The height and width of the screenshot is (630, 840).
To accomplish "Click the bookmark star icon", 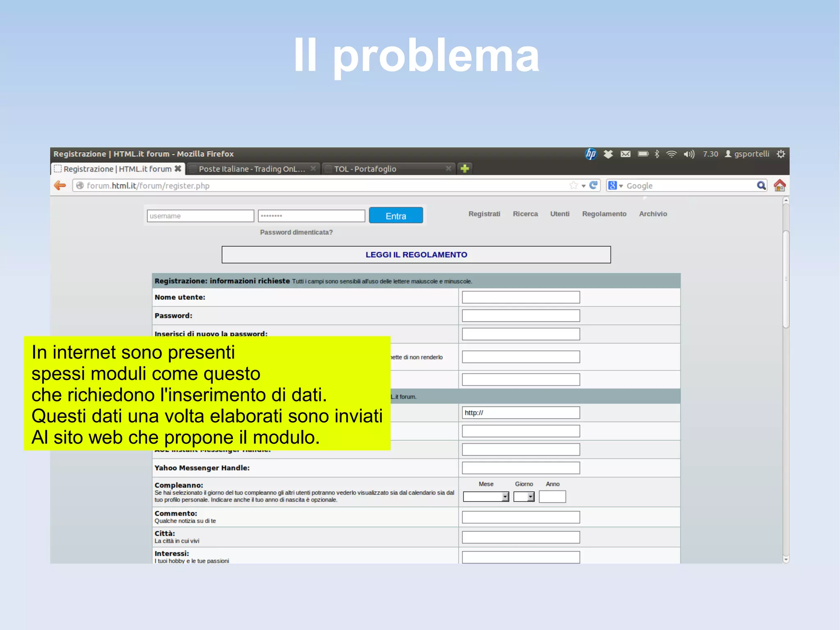I will tap(573, 186).
